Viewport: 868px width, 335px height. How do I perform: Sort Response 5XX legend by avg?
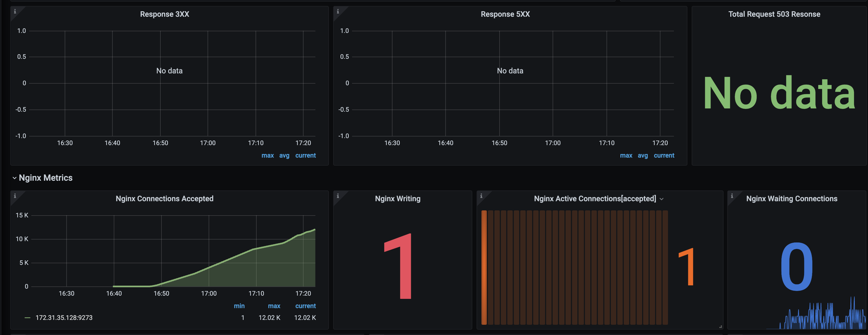(643, 156)
